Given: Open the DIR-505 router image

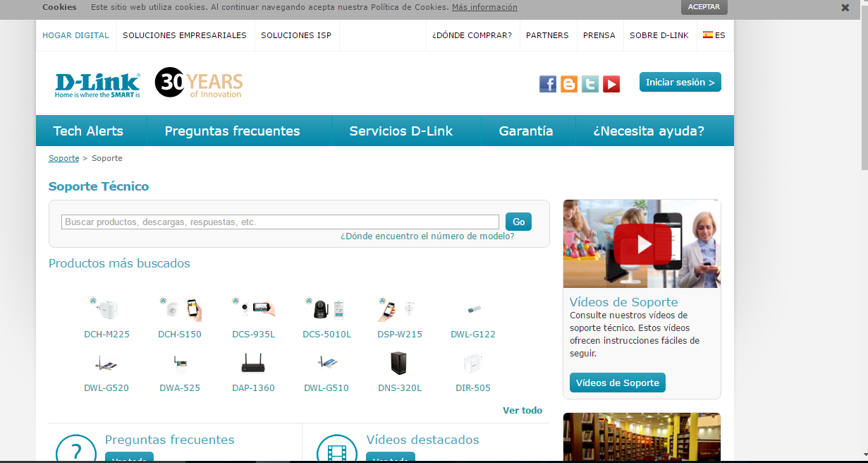Looking at the screenshot, I should pyautogui.click(x=473, y=363).
